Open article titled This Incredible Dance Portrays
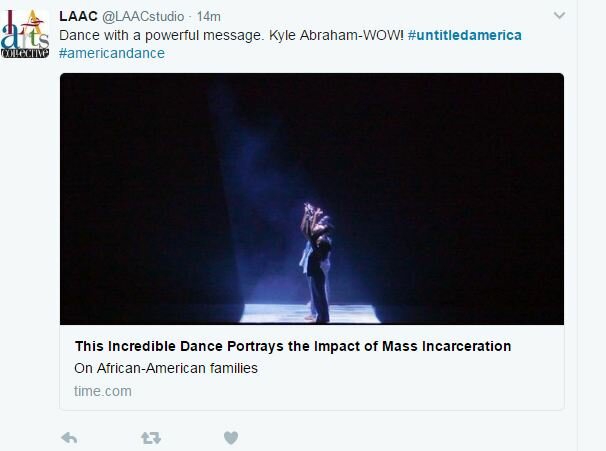Viewport: 606px width, 451px height. tap(293, 346)
